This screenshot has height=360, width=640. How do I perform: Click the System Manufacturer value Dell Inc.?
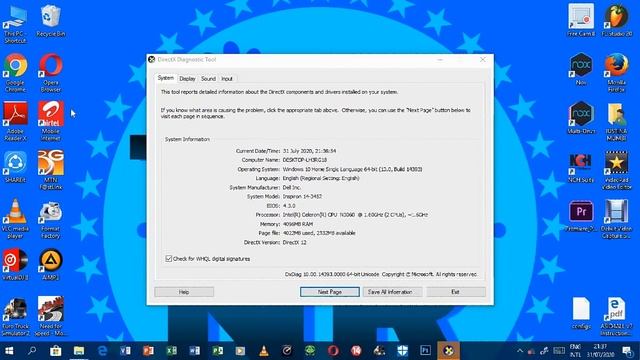[x=292, y=187]
